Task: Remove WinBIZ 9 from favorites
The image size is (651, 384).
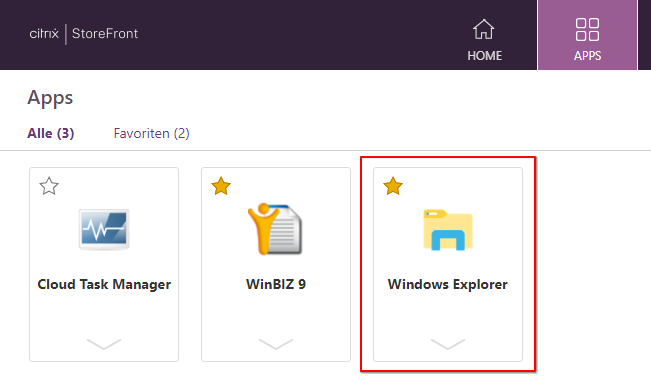Action: click(221, 186)
